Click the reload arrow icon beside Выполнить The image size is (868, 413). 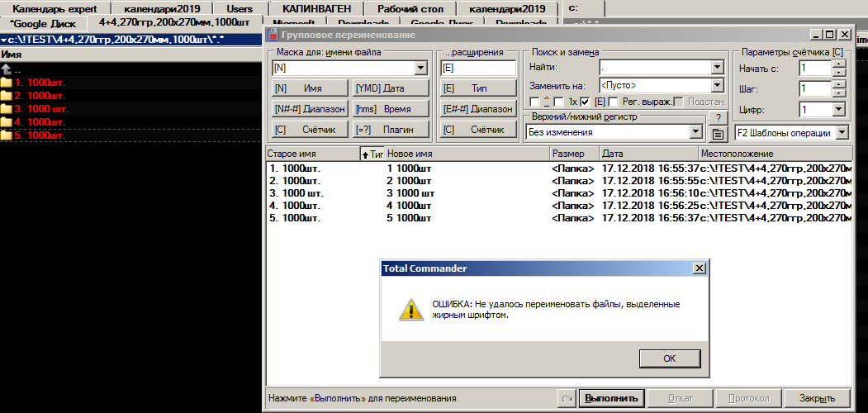(568, 398)
